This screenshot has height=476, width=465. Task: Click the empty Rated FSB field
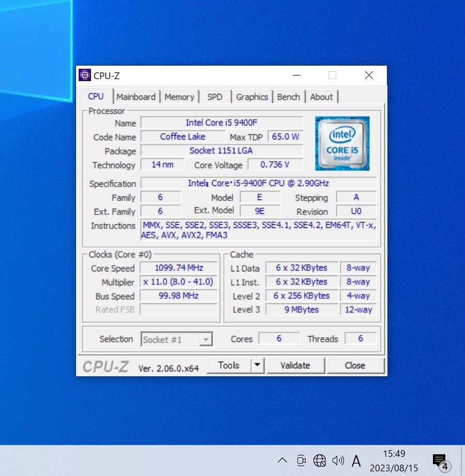point(179,310)
